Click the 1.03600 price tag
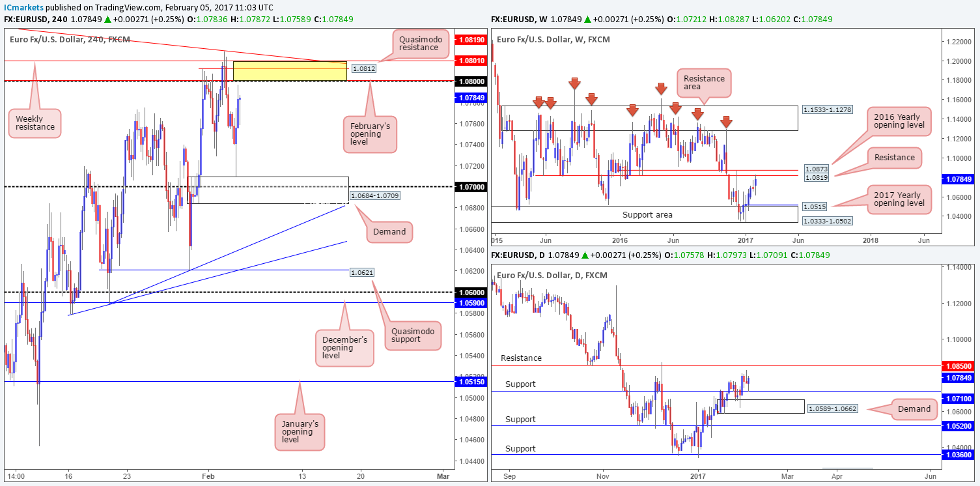The width and height of the screenshot is (980, 486). 957,454
